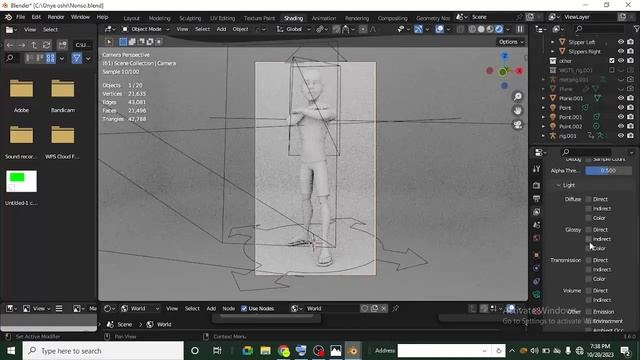Screen dimensions: 640x360
Task: Toggle the camera view icon in viewport
Action: (518, 124)
